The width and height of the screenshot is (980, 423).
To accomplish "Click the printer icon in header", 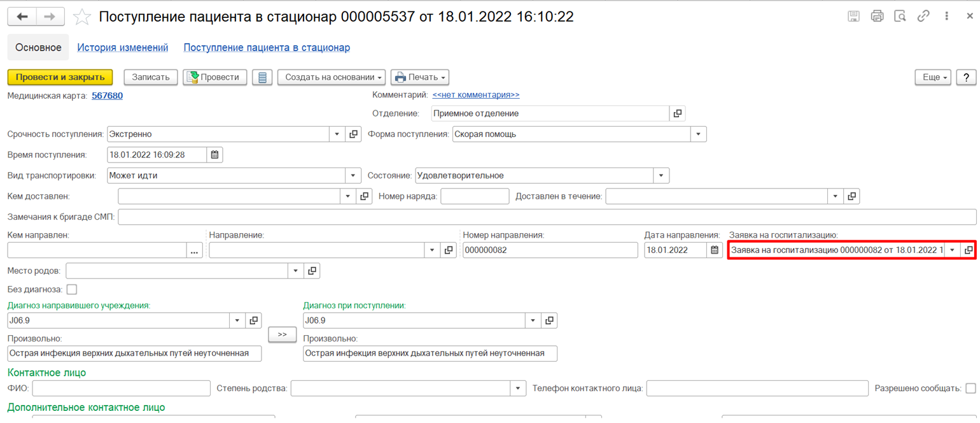I will [877, 17].
